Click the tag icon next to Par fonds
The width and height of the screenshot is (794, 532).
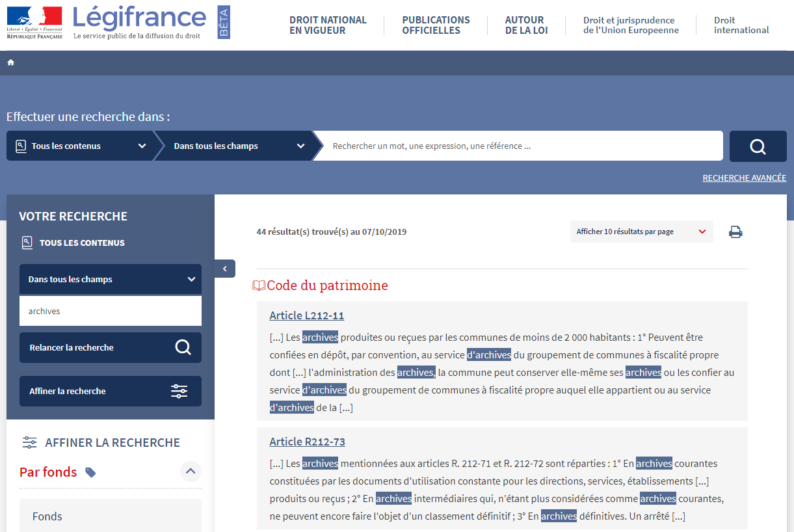point(91,472)
